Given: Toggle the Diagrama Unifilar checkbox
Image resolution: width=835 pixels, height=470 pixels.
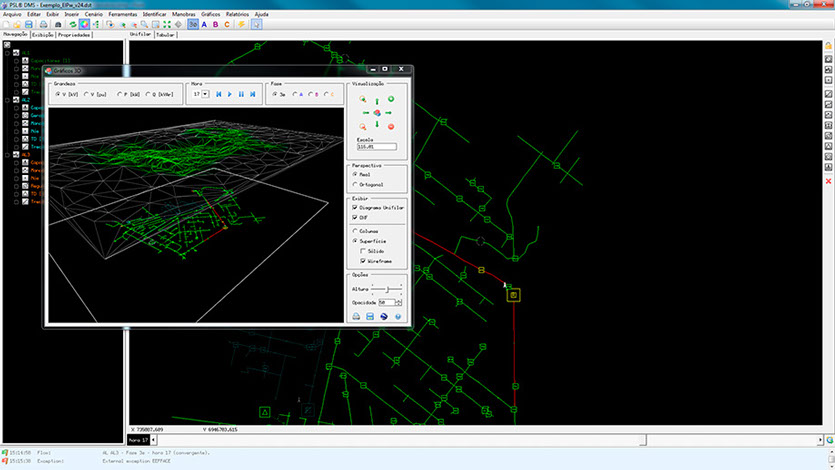Looking at the screenshot, I should [x=355, y=207].
